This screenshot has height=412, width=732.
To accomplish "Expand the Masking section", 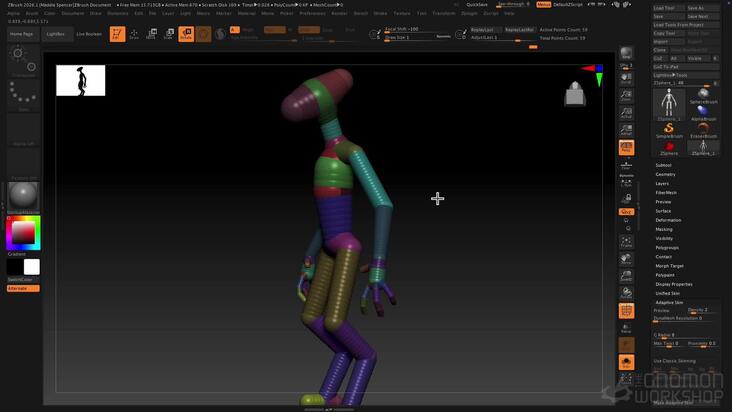I will point(664,230).
